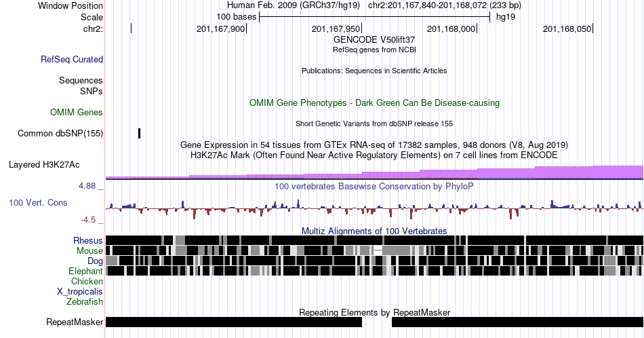Select the Elephant alignment row label

coord(86,271)
